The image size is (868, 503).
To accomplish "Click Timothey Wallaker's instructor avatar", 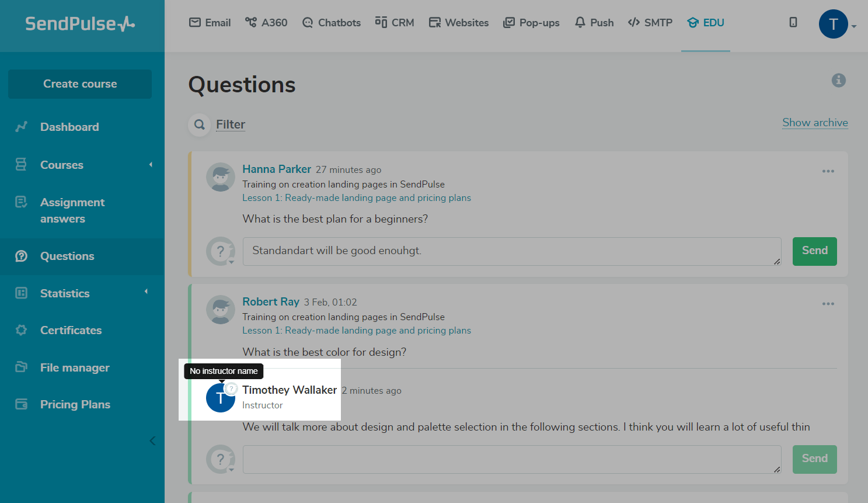I will 221,398.
